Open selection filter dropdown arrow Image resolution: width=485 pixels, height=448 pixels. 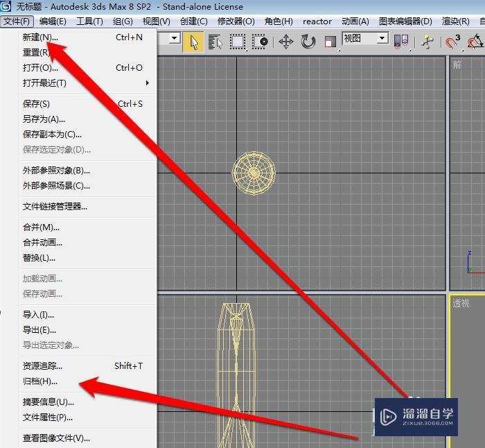175,38
